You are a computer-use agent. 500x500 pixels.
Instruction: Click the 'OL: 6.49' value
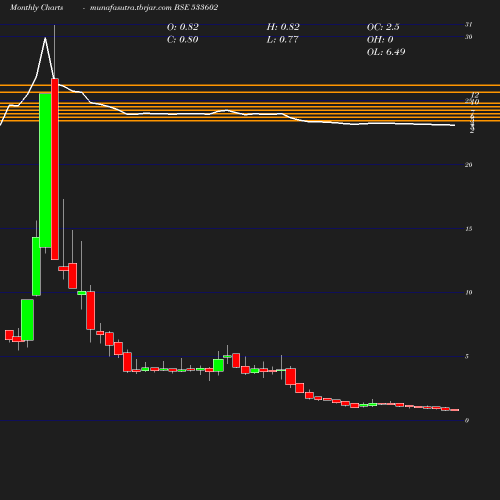[x=386, y=52]
